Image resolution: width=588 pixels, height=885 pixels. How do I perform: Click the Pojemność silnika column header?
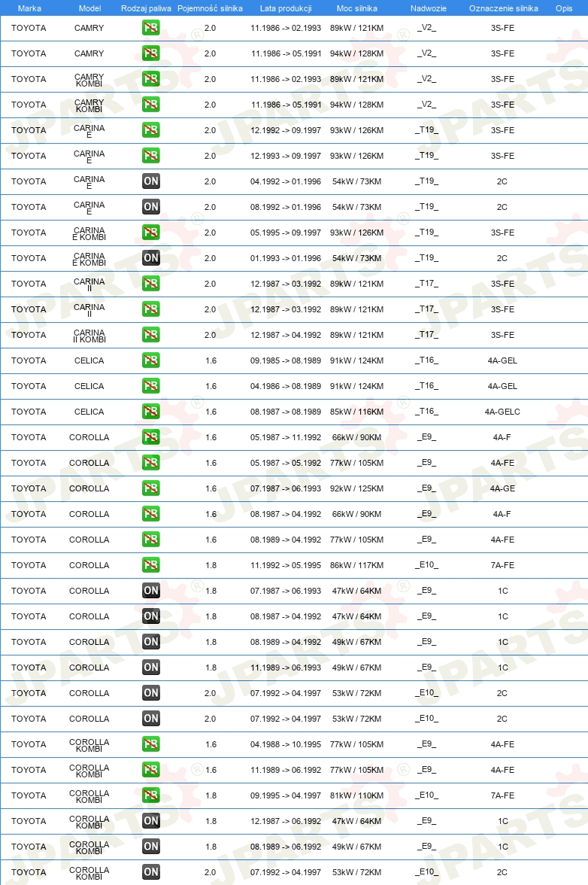210,8
